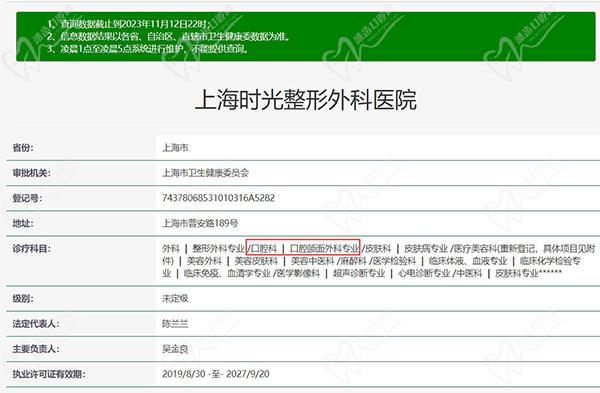Click the 口腔颌面外科专业 entry

click(324, 249)
